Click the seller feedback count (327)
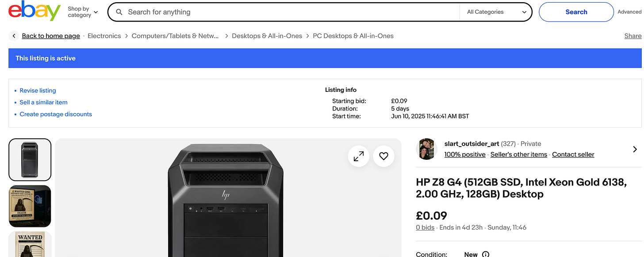This screenshot has height=257, width=644. [x=508, y=144]
